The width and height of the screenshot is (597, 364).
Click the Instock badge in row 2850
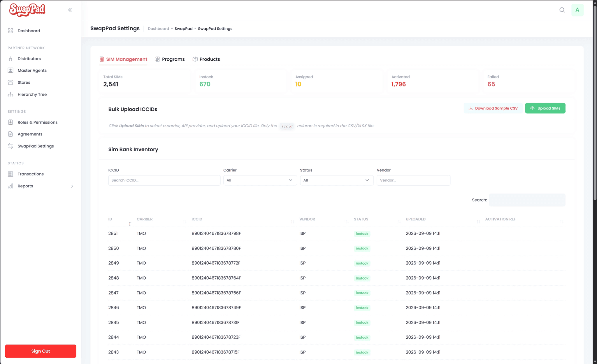[362, 248]
